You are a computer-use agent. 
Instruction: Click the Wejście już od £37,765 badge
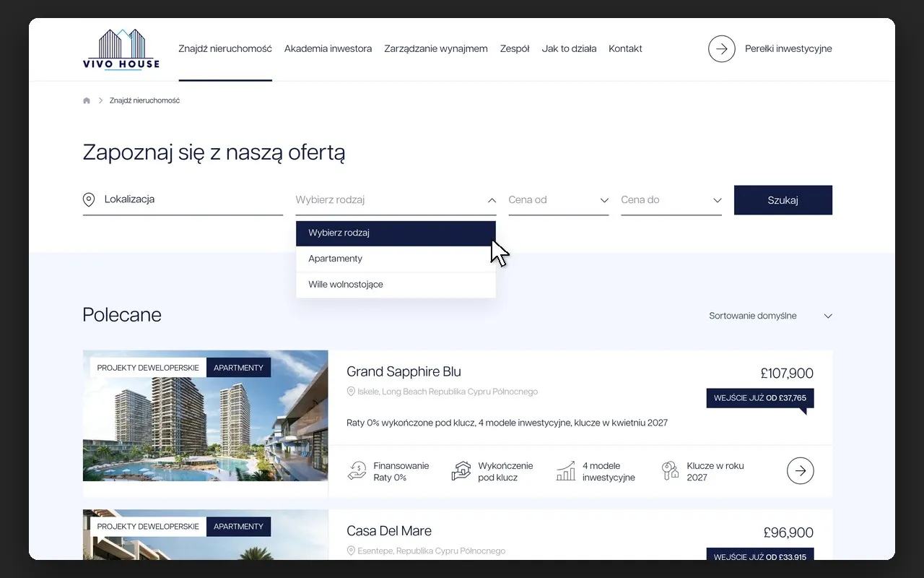[760, 398]
